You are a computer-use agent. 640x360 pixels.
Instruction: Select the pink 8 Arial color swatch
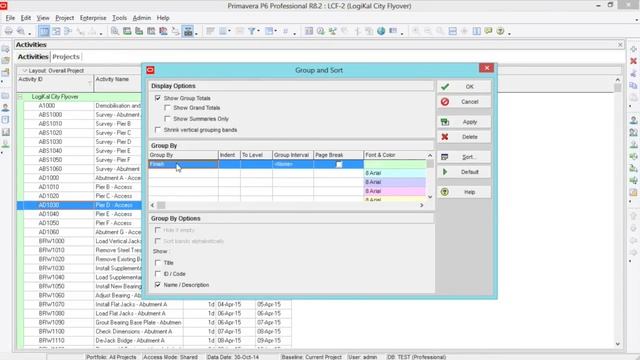point(395,191)
